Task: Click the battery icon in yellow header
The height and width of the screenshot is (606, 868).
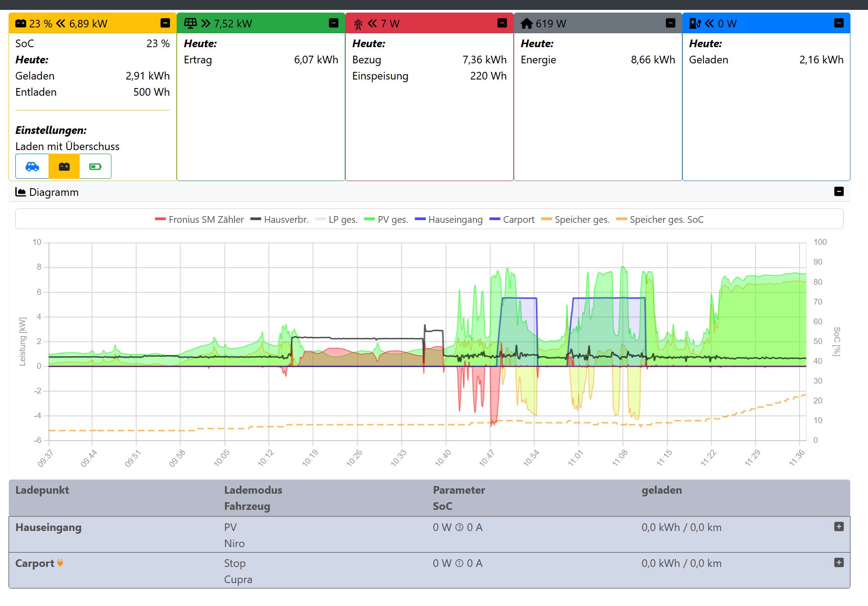Action: click(21, 23)
